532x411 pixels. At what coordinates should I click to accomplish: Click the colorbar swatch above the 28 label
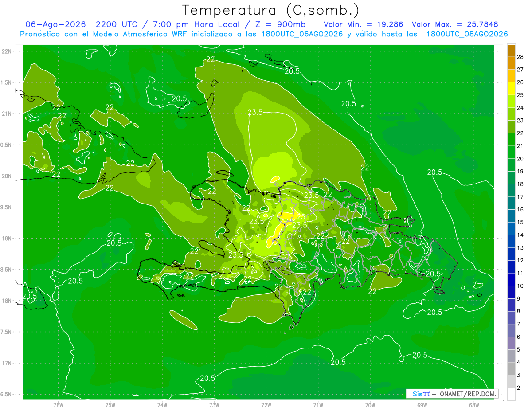pos(511,51)
